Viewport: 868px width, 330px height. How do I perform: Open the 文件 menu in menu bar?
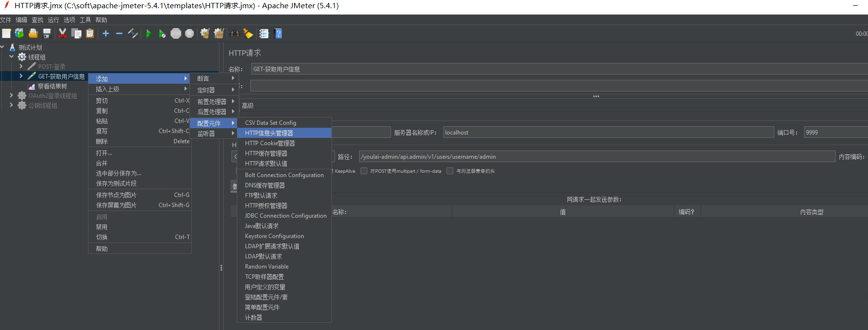point(6,20)
